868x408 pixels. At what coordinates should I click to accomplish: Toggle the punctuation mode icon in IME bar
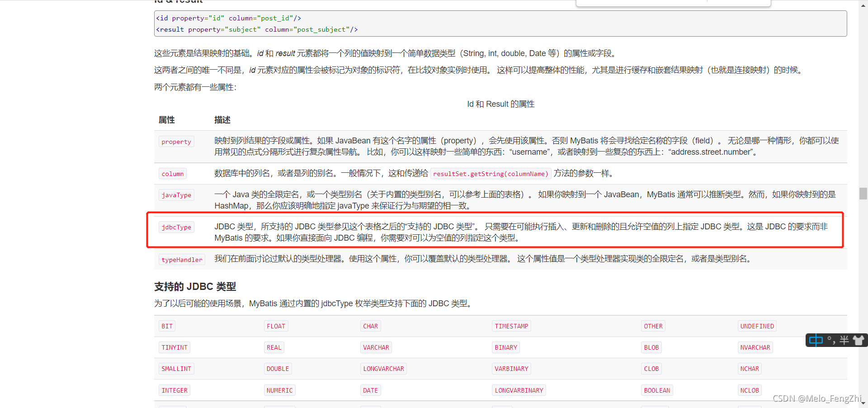click(x=831, y=340)
